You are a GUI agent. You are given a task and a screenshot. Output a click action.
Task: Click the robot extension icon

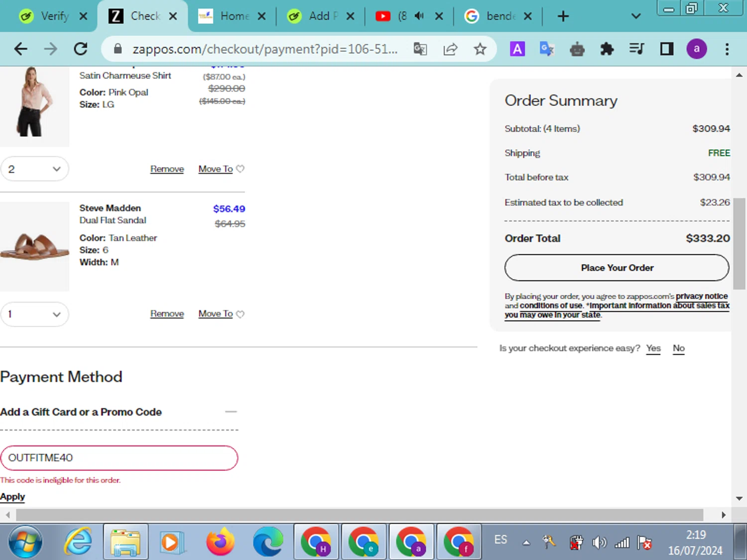point(577,49)
